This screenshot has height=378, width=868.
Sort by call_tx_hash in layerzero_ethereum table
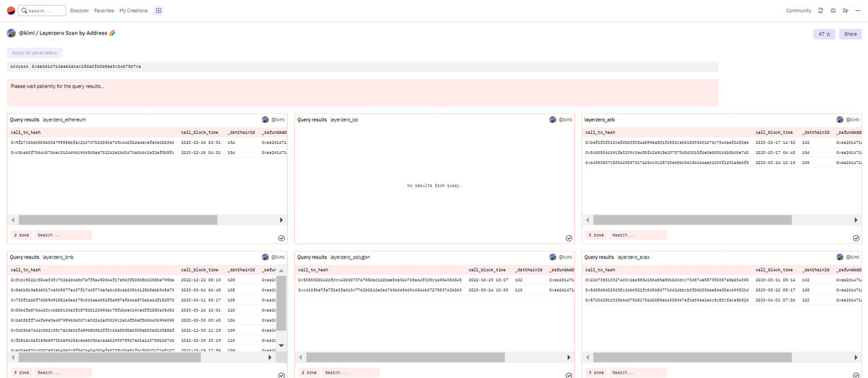pos(25,132)
